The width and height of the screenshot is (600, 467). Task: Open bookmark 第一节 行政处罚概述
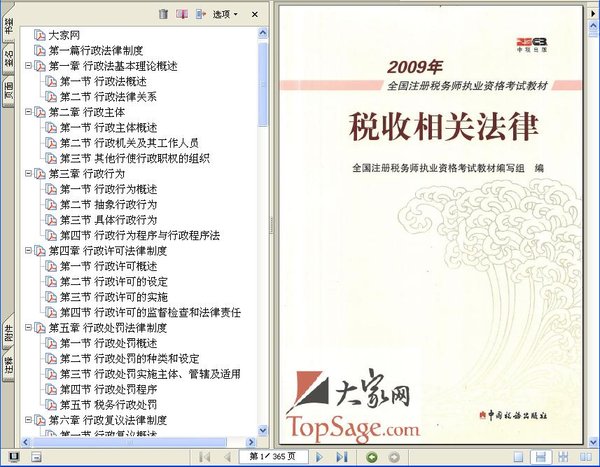[108, 343]
